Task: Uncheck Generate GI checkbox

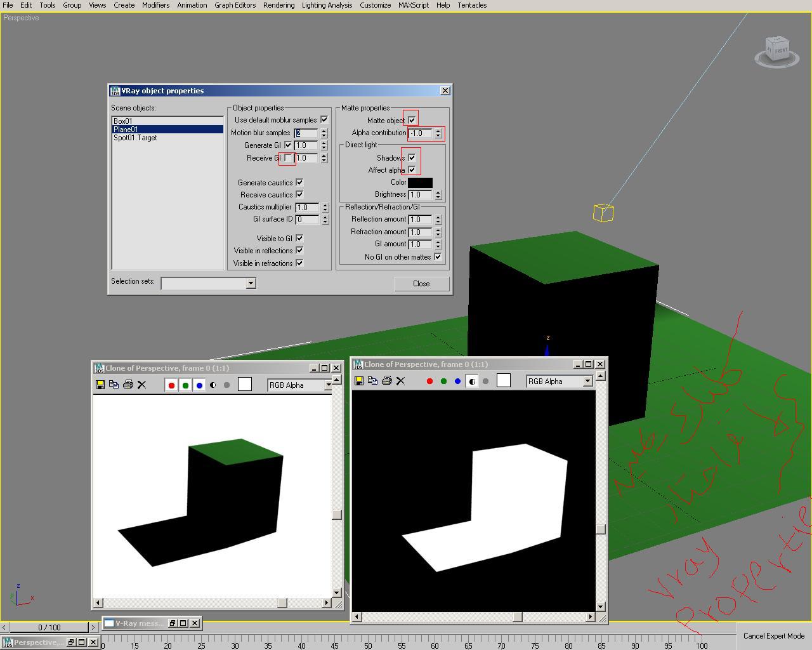Action: [x=288, y=145]
